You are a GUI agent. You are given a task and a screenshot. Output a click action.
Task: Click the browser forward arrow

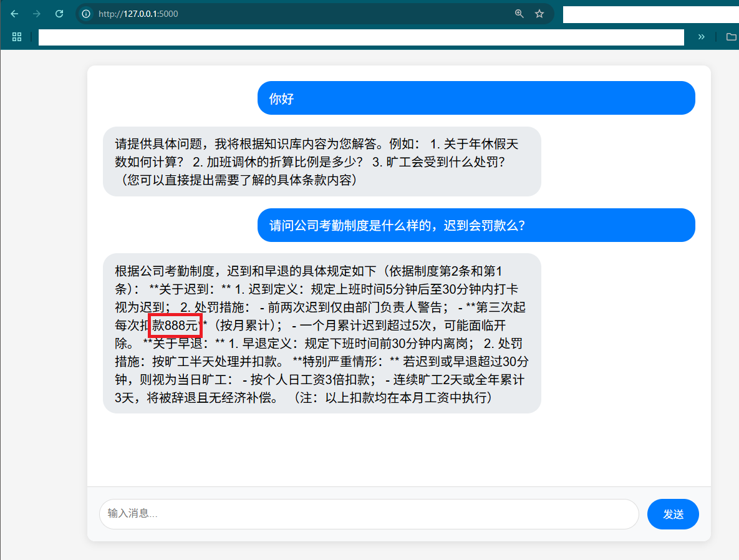click(37, 14)
